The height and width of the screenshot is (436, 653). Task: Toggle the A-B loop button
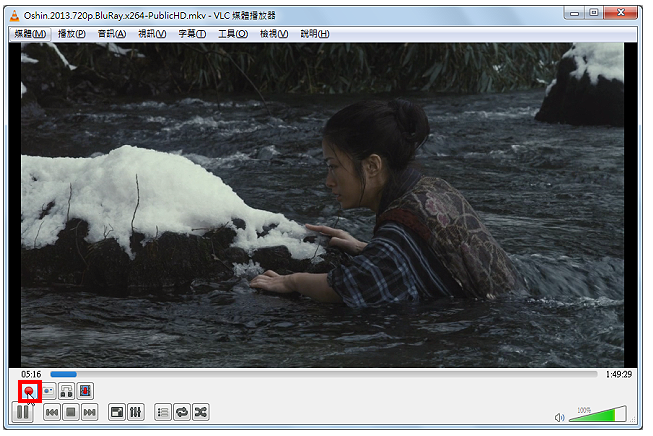(67, 391)
